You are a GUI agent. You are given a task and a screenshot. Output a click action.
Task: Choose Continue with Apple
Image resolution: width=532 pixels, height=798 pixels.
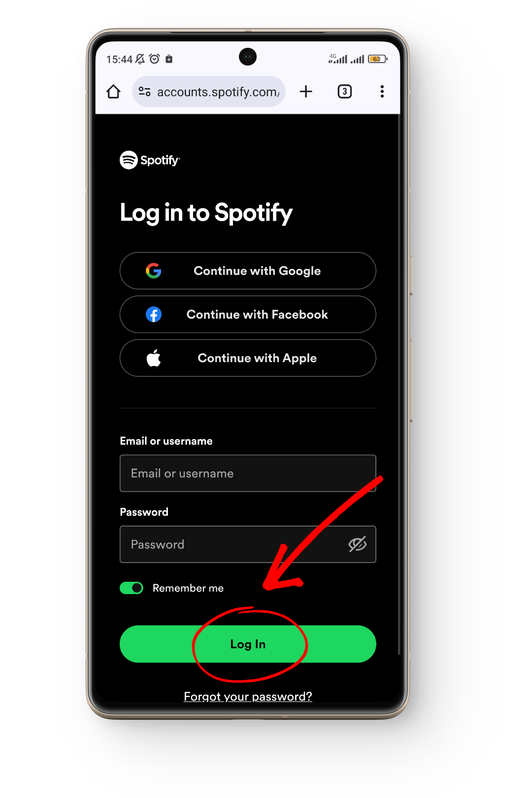pyautogui.click(x=248, y=358)
